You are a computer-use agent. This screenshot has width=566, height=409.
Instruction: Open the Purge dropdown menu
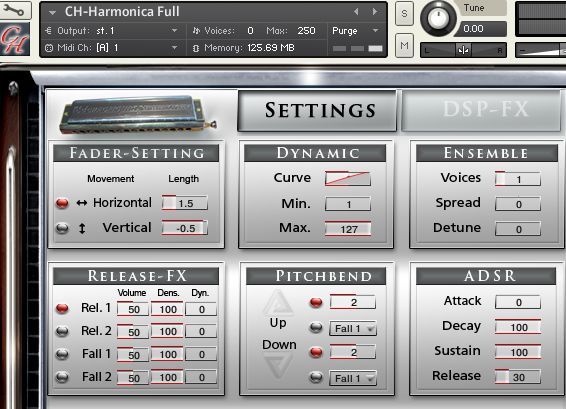coord(355,31)
